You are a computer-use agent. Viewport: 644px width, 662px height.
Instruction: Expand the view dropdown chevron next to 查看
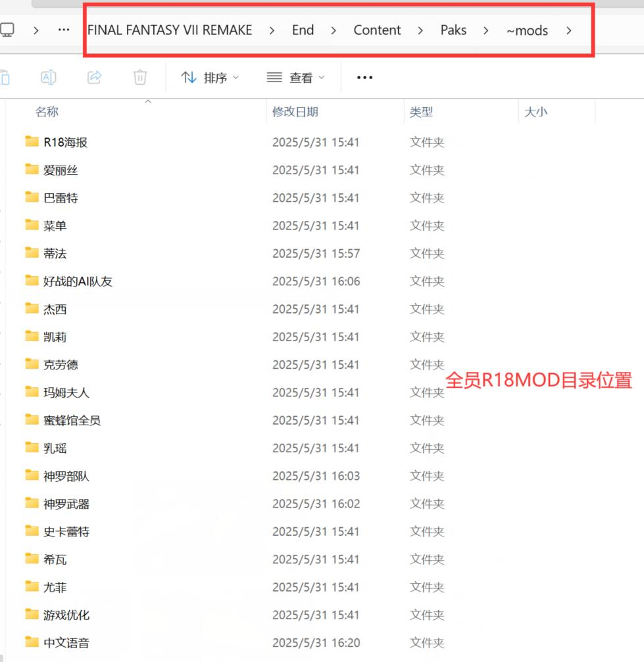(x=322, y=77)
